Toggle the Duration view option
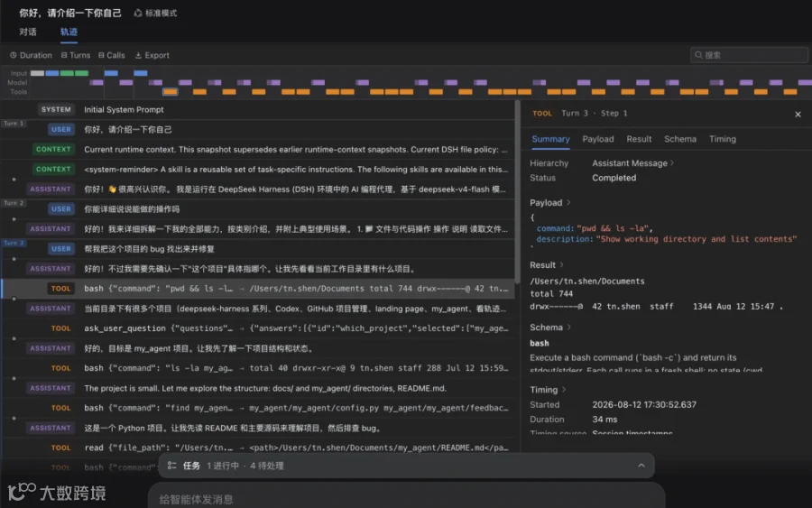Viewport: 812px width, 508px height. pyautogui.click(x=31, y=55)
